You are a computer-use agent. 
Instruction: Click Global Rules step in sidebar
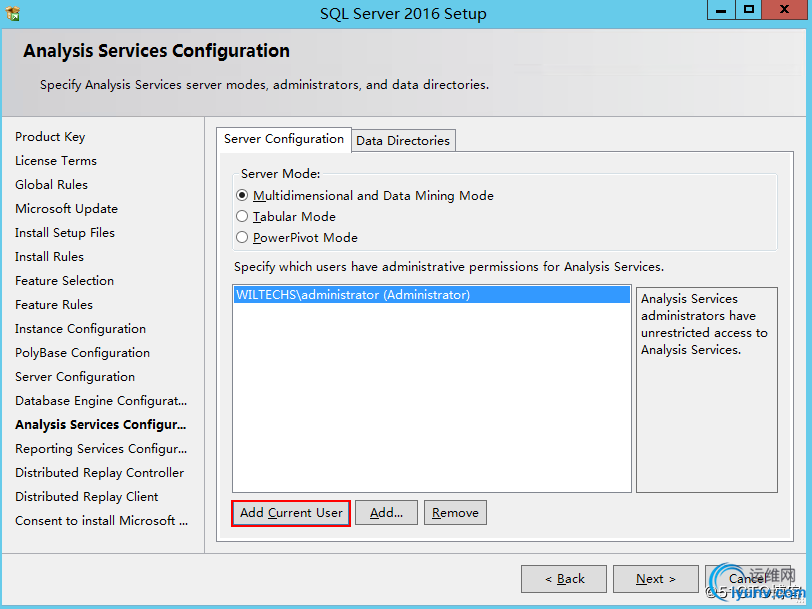pos(51,185)
